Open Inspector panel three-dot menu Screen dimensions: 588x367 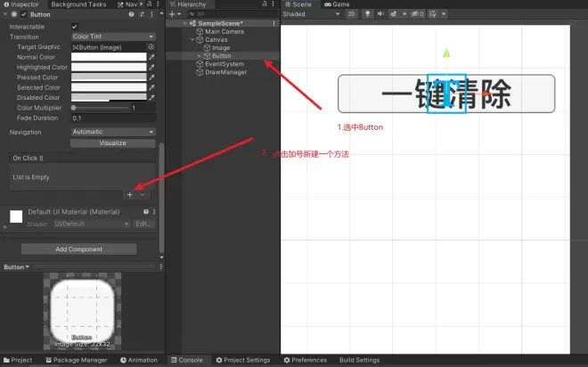[x=158, y=4]
